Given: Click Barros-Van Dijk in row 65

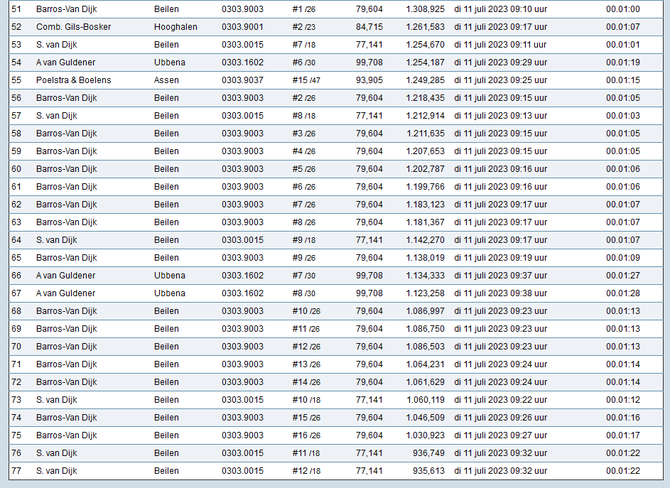Looking at the screenshot, I should [x=66, y=258].
